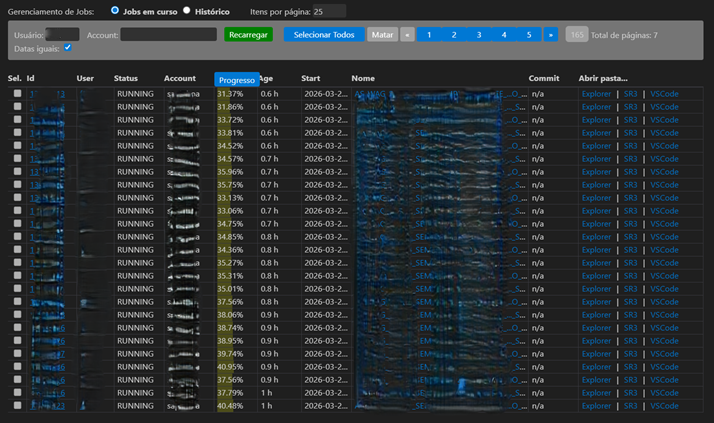Click the Age column header
This screenshot has width=714, height=423.
266,78
